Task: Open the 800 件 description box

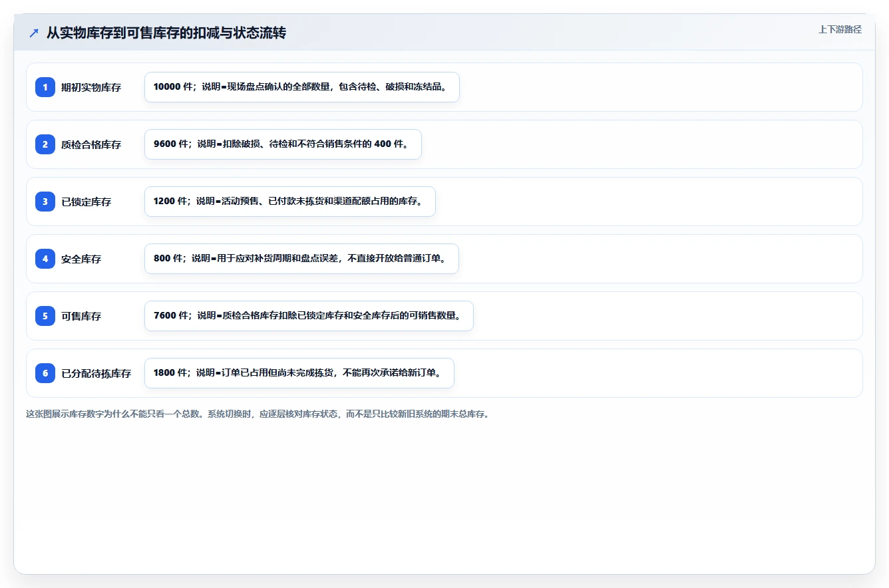Action: tap(301, 259)
